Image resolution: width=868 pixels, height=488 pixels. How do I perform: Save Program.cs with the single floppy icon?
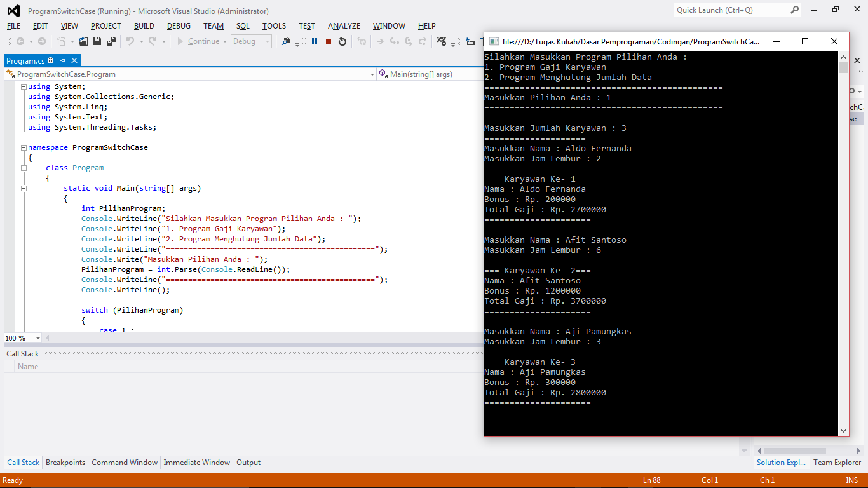(x=97, y=41)
